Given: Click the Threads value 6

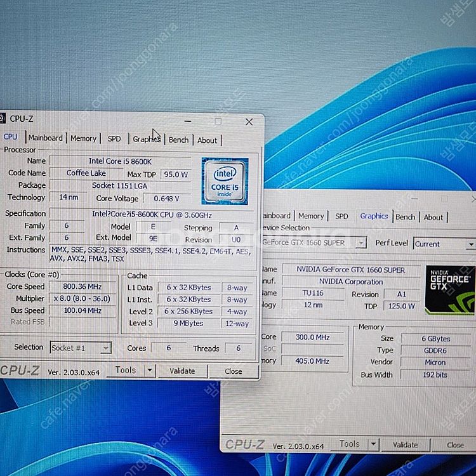Looking at the screenshot, I should point(238,348).
